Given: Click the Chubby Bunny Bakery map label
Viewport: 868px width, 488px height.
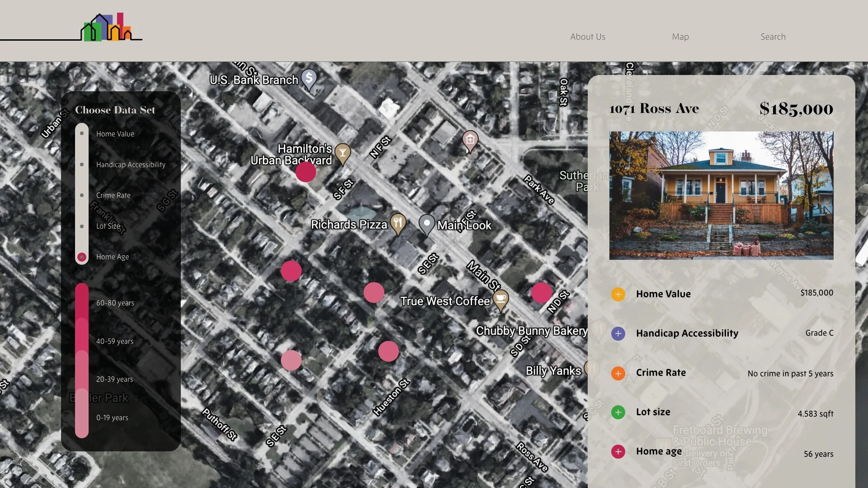Looking at the screenshot, I should coord(532,331).
